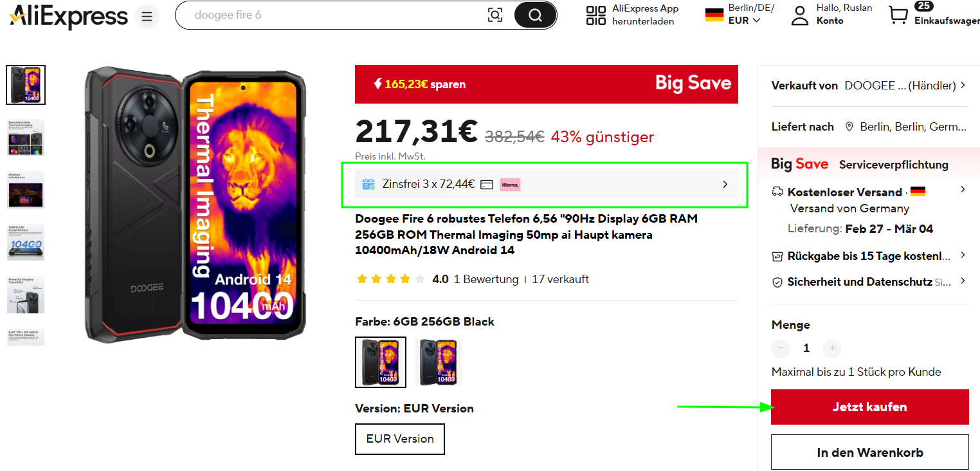Select the 6GB 256GB Black color option

381,362
